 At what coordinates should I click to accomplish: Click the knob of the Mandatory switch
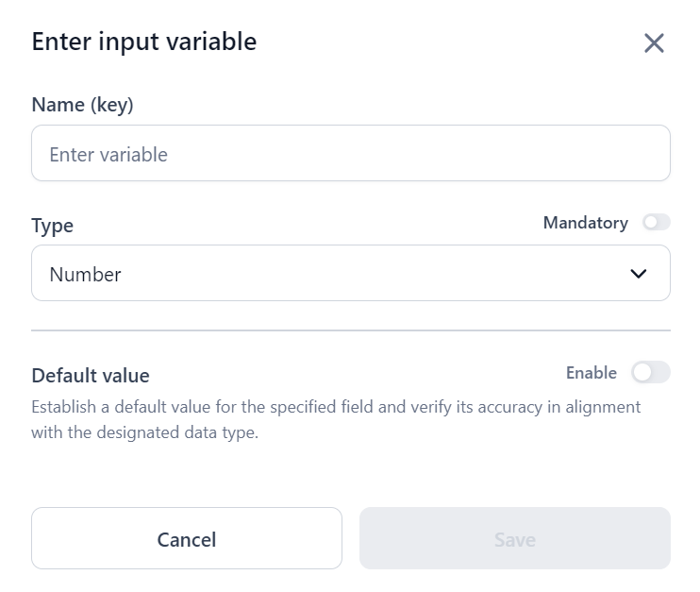coord(650,223)
